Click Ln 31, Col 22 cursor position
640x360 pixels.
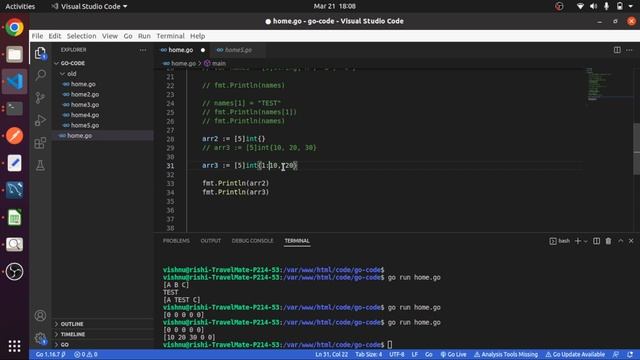[x=331, y=354]
